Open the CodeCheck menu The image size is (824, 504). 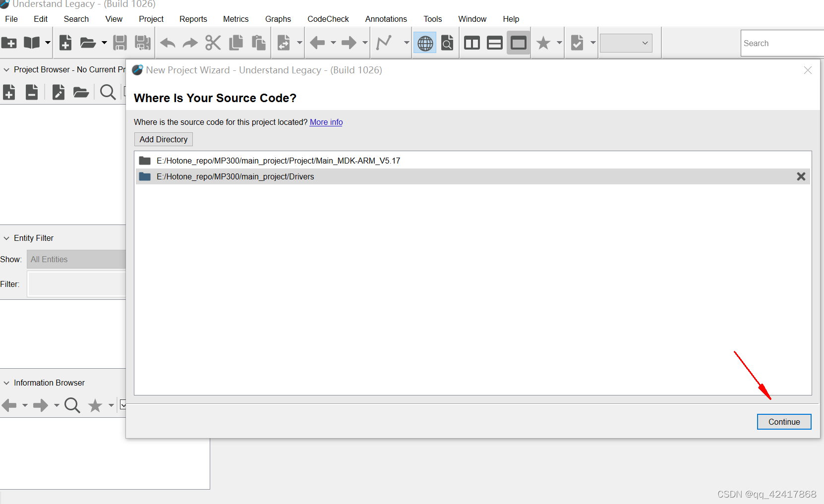328,19
